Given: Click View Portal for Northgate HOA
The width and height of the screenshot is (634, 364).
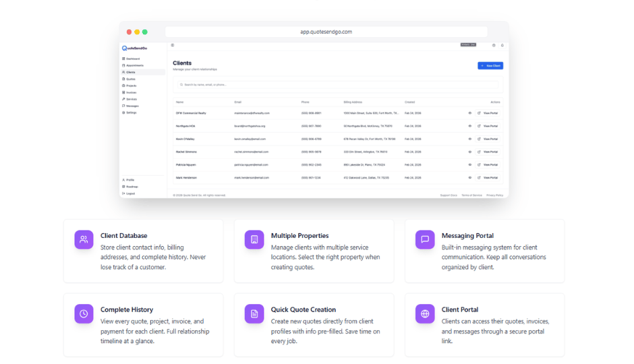Looking at the screenshot, I should point(488,126).
